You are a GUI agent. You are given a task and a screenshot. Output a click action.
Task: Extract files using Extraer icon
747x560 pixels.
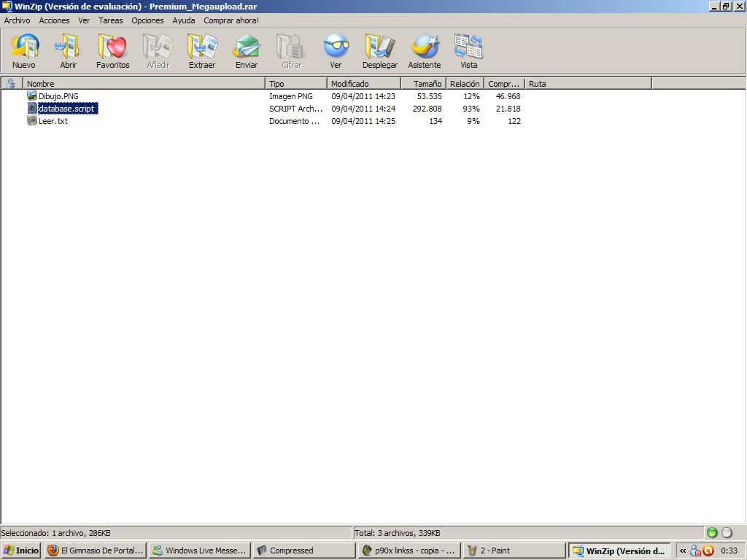point(202,47)
